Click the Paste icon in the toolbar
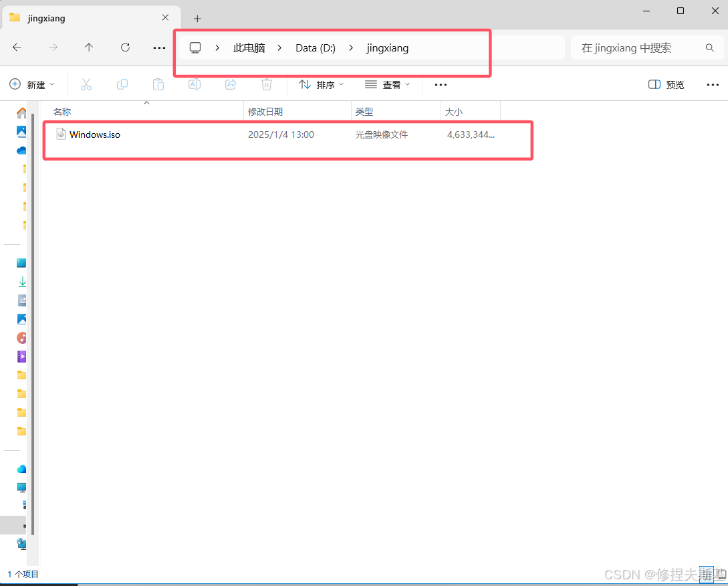Viewport: 728px width, 586px height. pos(158,84)
